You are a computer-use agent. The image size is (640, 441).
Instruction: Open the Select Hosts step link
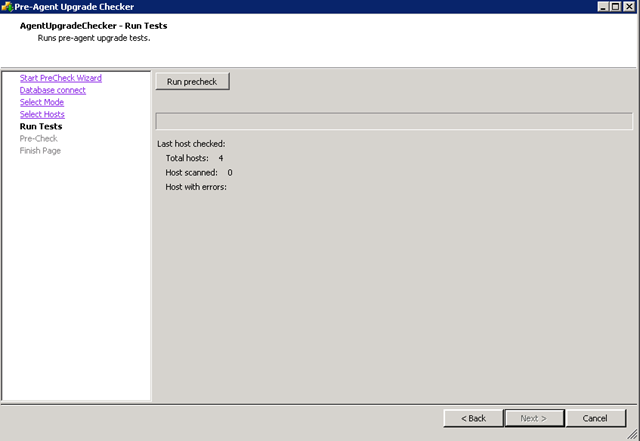click(x=42, y=114)
